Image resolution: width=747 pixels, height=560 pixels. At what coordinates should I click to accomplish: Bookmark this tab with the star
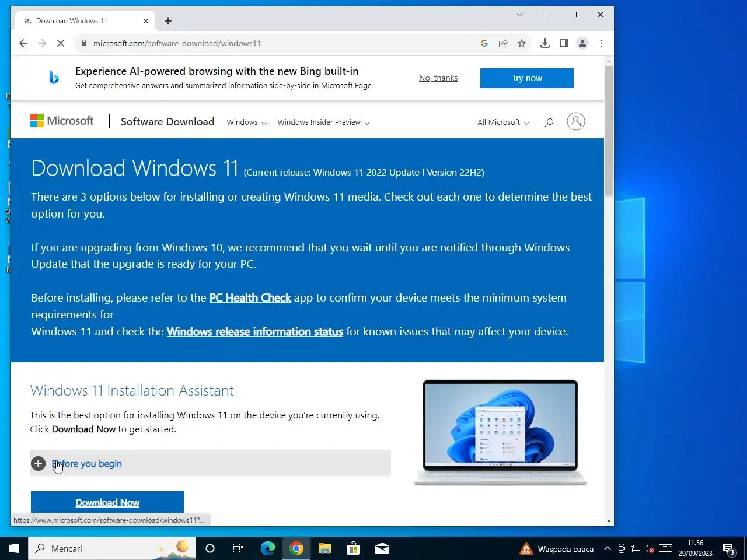click(522, 43)
